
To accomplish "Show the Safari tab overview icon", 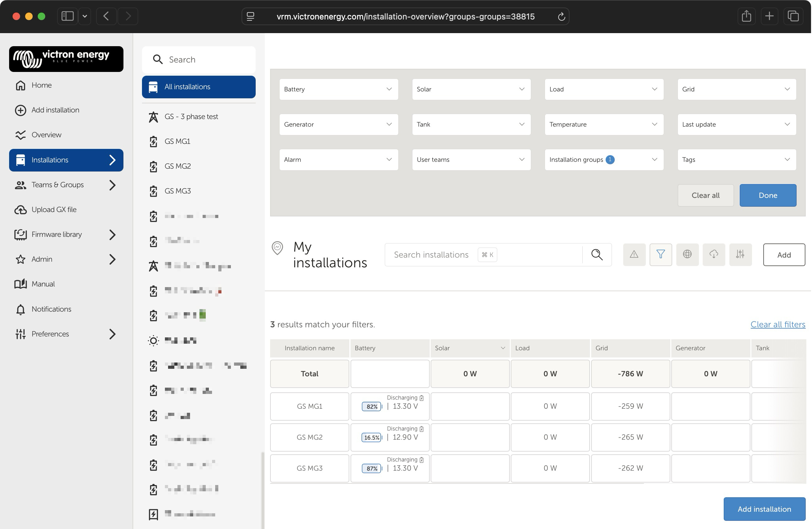I will point(793,16).
